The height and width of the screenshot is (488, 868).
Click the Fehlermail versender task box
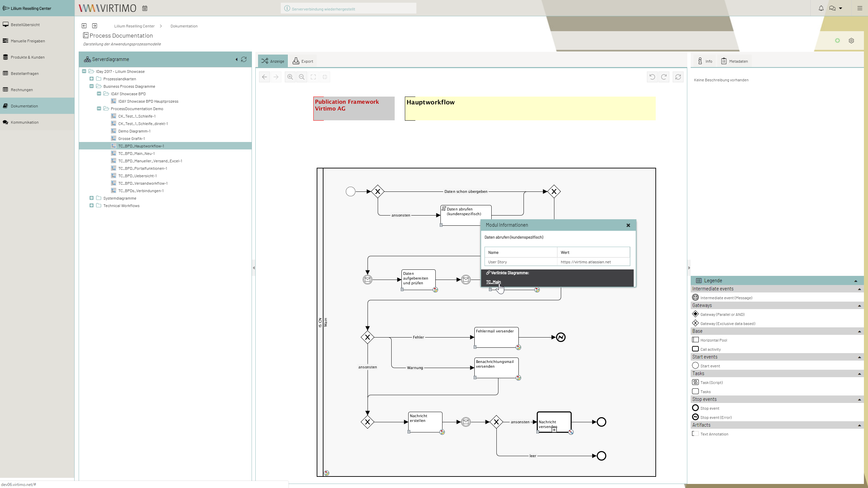point(496,337)
